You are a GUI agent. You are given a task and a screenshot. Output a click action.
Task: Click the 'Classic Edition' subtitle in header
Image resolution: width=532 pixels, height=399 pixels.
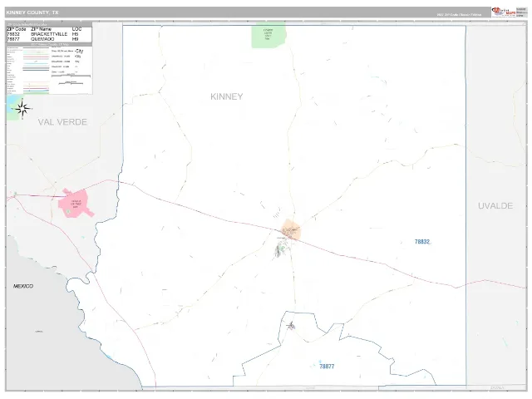coord(459,15)
